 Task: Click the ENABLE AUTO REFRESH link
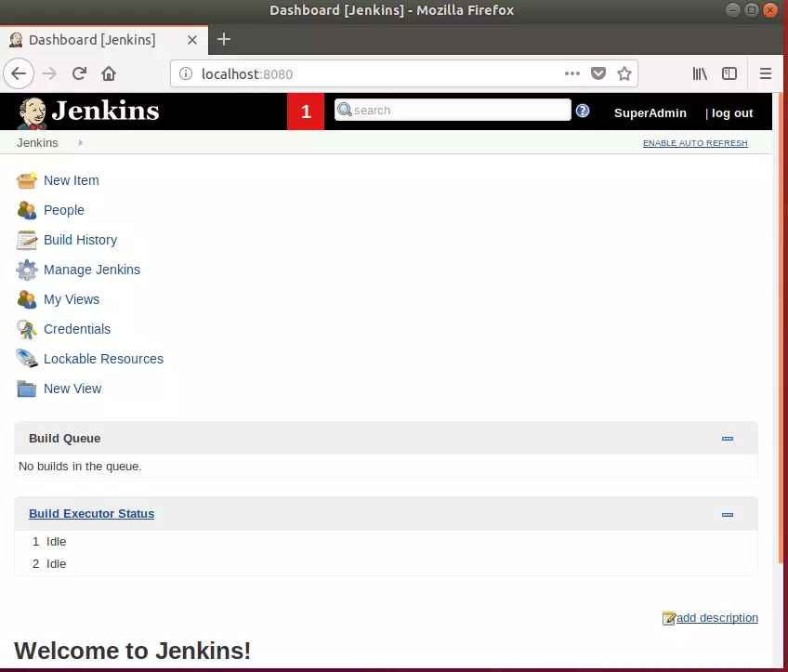pos(695,143)
